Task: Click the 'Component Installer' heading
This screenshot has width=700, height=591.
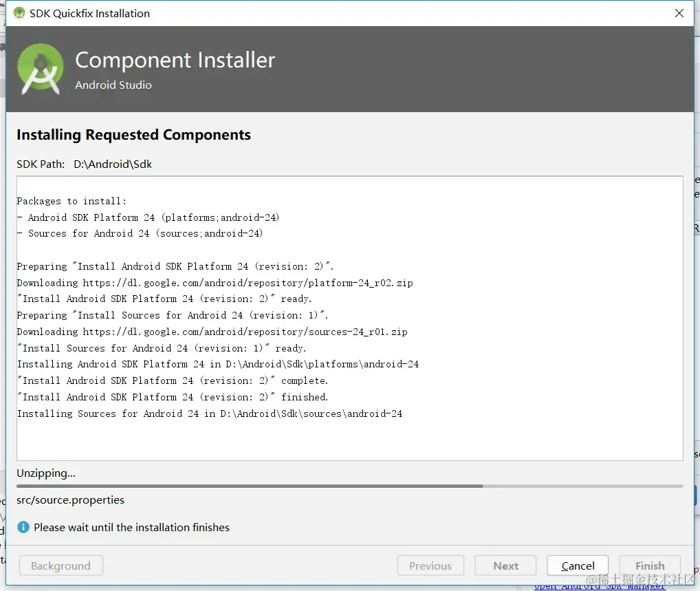Action: tap(175, 60)
